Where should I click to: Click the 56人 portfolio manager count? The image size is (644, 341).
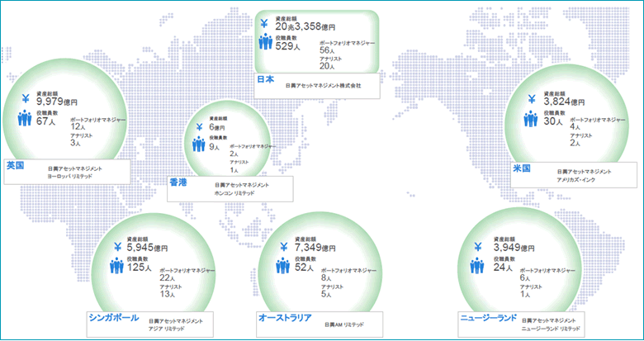click(328, 50)
